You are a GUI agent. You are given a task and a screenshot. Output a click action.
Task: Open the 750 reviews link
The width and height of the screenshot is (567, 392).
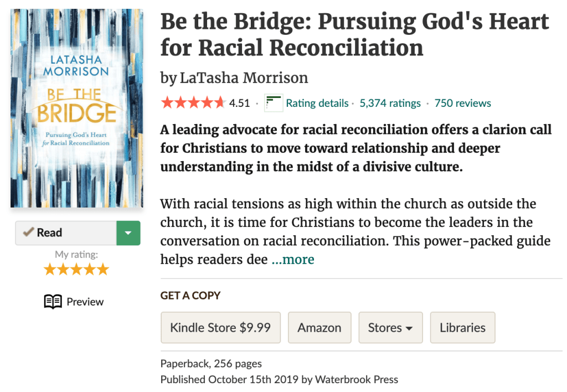tap(462, 103)
